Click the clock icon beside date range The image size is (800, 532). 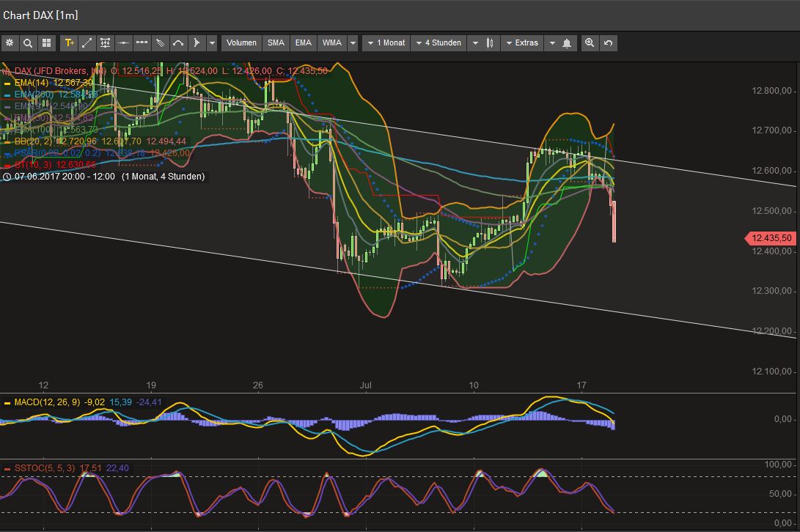pyautogui.click(x=7, y=177)
